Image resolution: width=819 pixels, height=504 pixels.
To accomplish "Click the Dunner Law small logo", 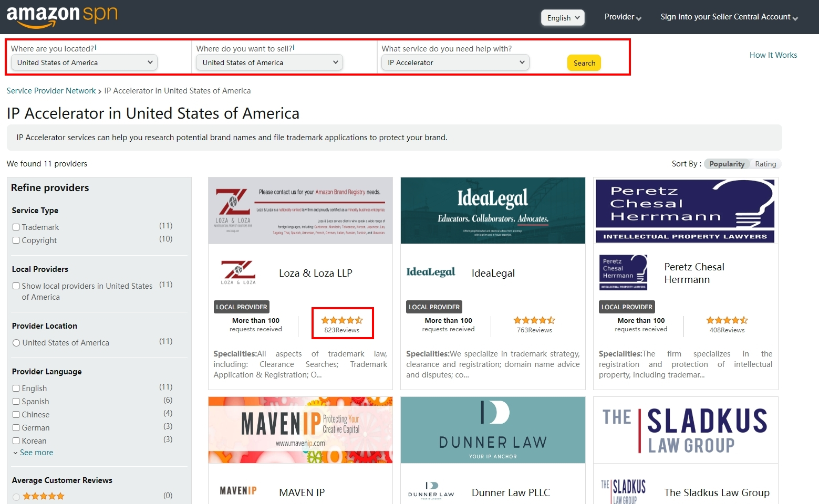I will coord(431,490).
